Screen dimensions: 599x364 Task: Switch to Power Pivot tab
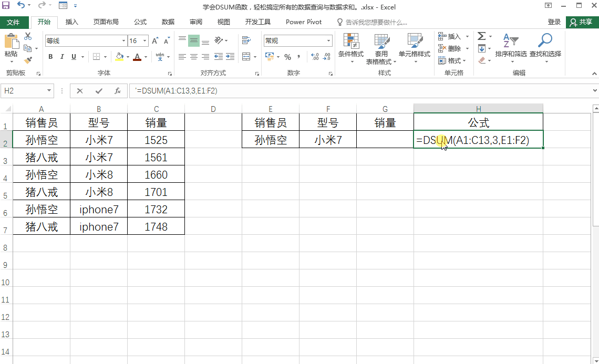click(x=304, y=22)
